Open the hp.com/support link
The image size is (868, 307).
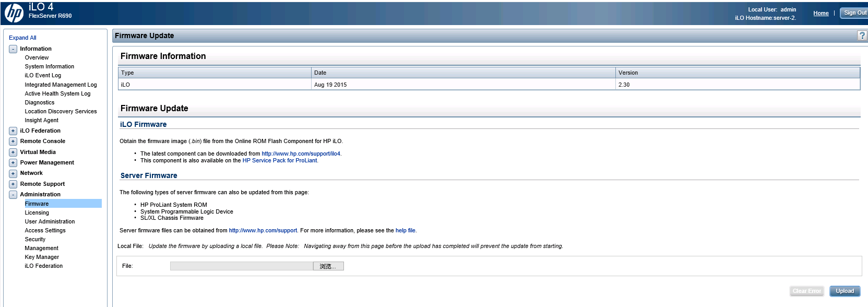pyautogui.click(x=263, y=230)
